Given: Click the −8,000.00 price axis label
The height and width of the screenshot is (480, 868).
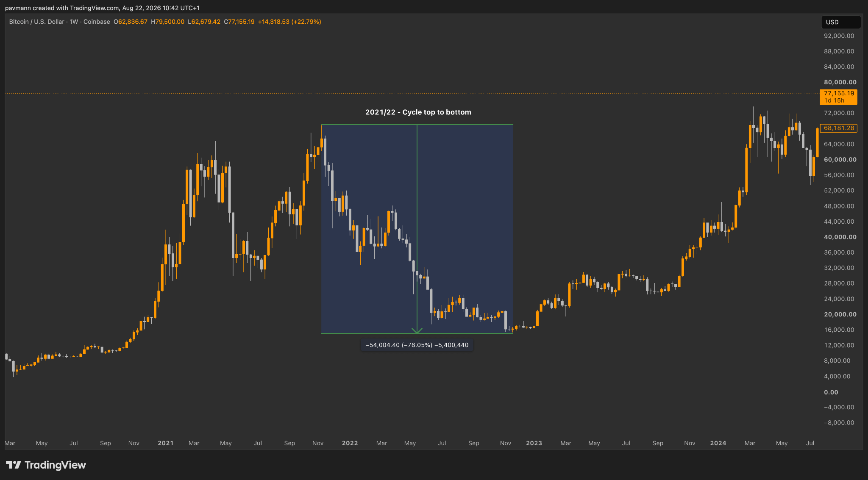Looking at the screenshot, I should (839, 423).
